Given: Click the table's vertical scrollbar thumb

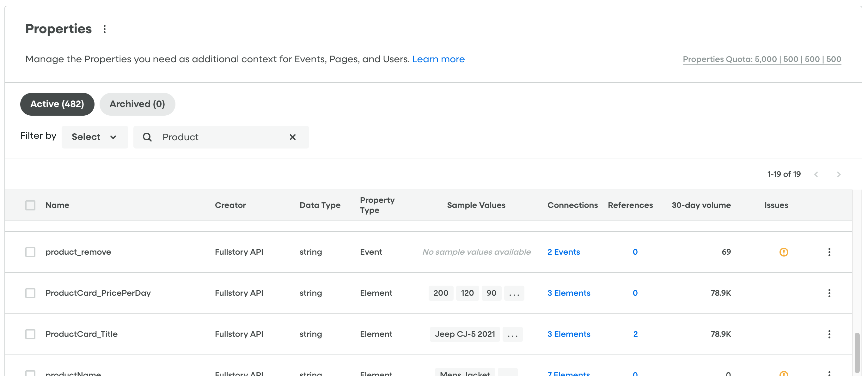Looking at the screenshot, I should pyautogui.click(x=857, y=352).
